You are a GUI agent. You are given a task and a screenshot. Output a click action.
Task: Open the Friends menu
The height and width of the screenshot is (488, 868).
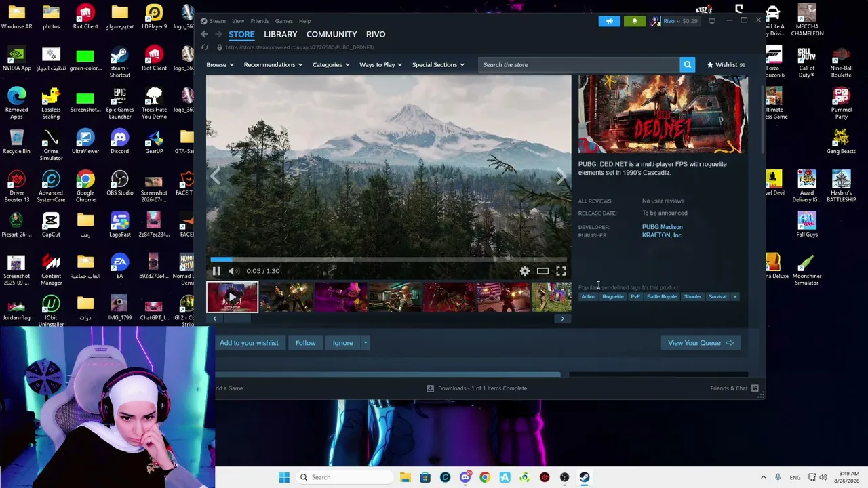click(x=260, y=21)
